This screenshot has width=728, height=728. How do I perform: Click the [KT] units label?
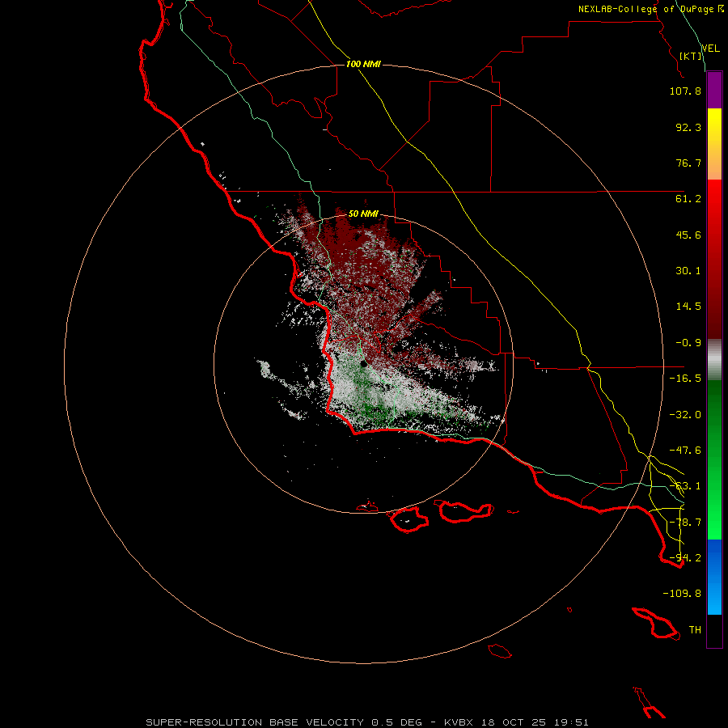tap(691, 56)
